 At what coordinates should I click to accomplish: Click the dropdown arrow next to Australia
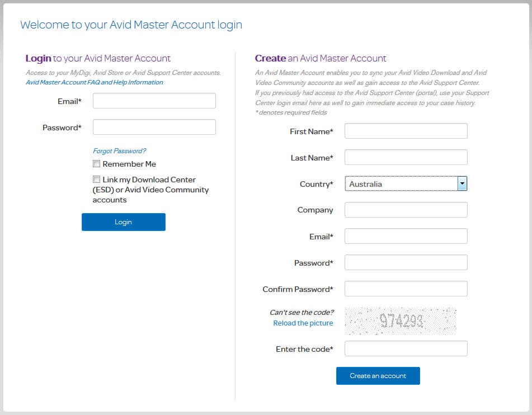463,183
